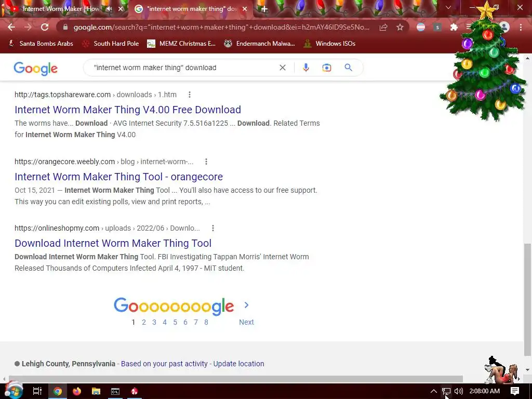
Task: Clear the search box with the X
Action: (282, 68)
